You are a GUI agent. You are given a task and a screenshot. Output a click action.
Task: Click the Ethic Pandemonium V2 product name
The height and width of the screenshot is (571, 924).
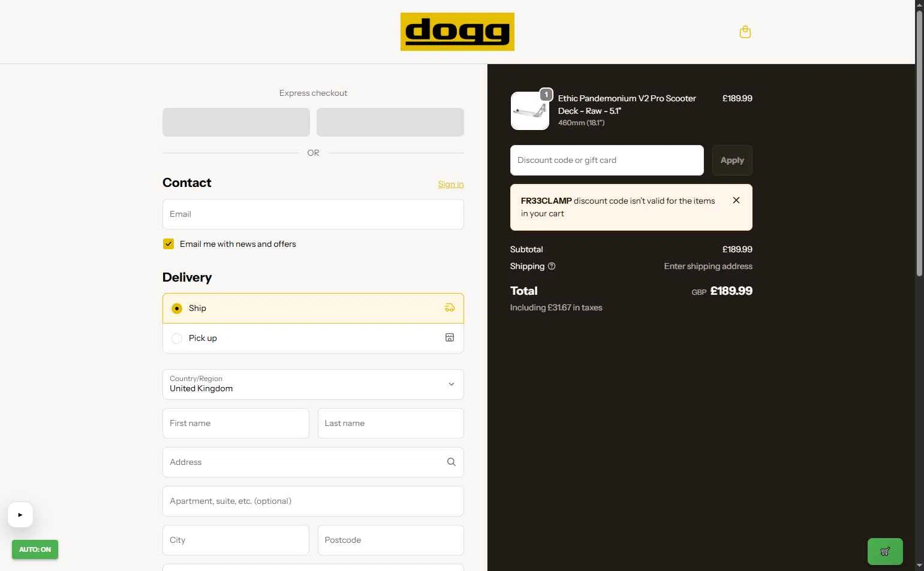(627, 104)
